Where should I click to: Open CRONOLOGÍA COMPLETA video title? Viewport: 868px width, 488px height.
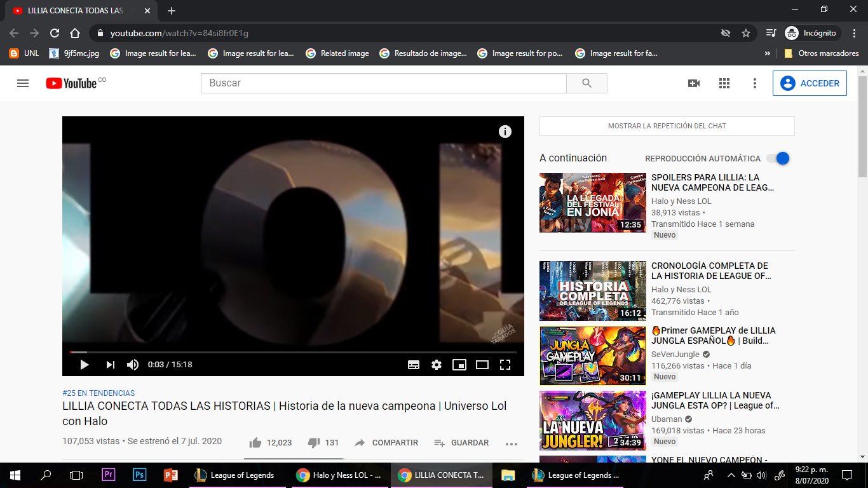tap(711, 271)
